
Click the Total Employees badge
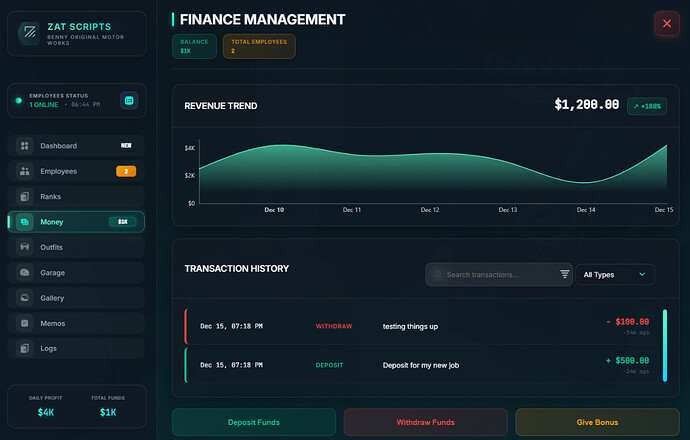click(x=259, y=46)
